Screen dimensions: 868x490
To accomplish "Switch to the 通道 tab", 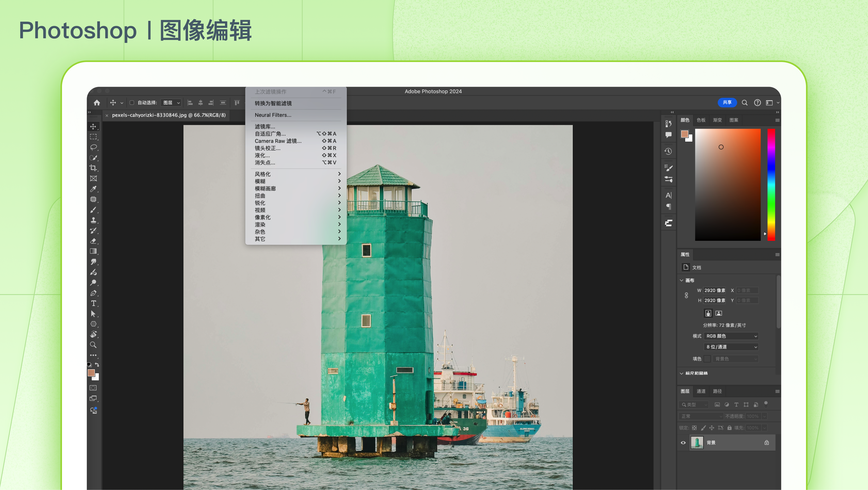I will click(x=701, y=391).
